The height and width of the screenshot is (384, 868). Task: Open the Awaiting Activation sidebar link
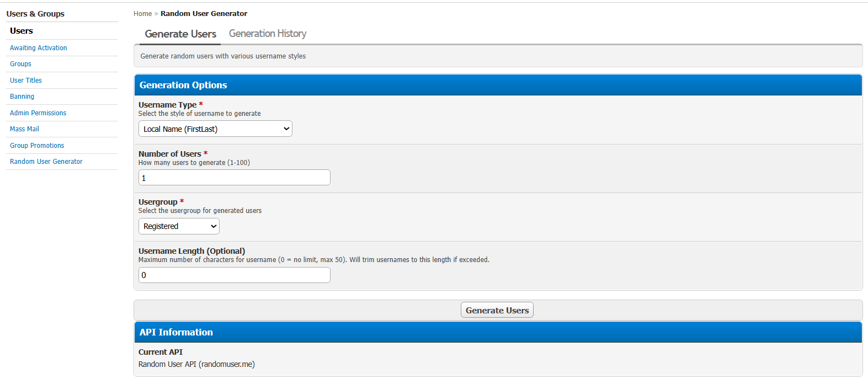[x=38, y=48]
